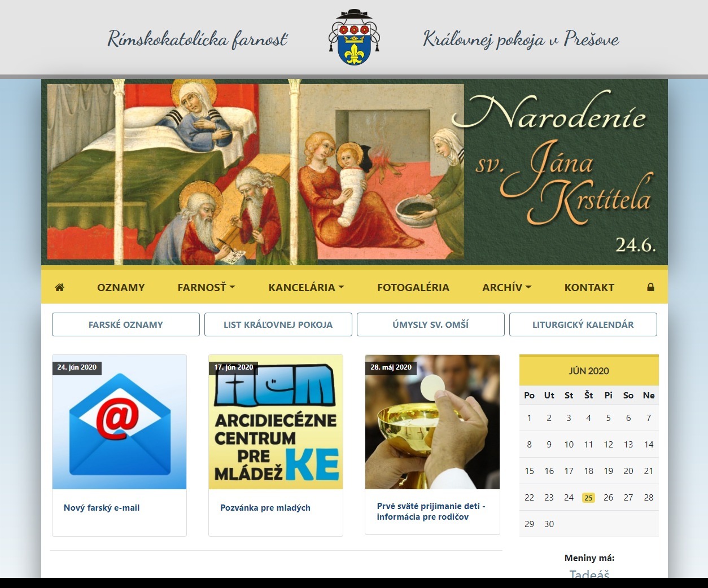Open the envelope e-mail article thumbnail
708x588 pixels.
[x=119, y=422]
